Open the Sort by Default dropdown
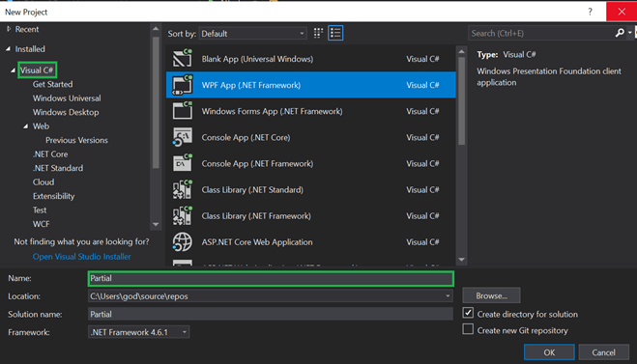 [253, 34]
